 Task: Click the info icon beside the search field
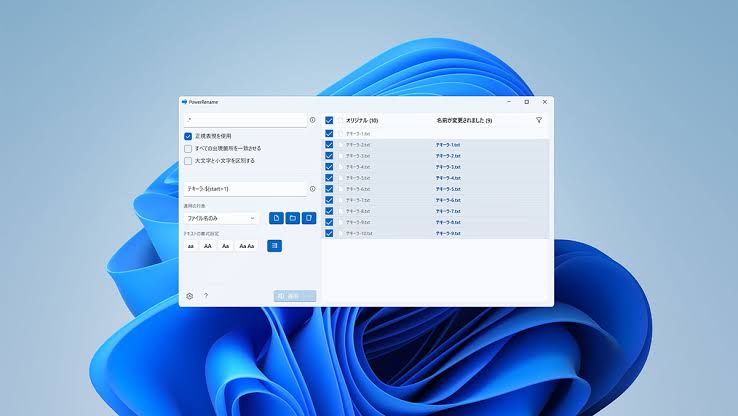313,120
